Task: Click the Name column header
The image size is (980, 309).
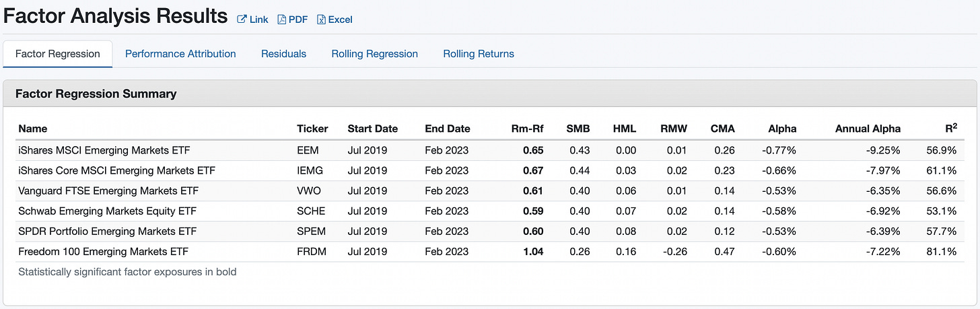Action: (x=33, y=129)
